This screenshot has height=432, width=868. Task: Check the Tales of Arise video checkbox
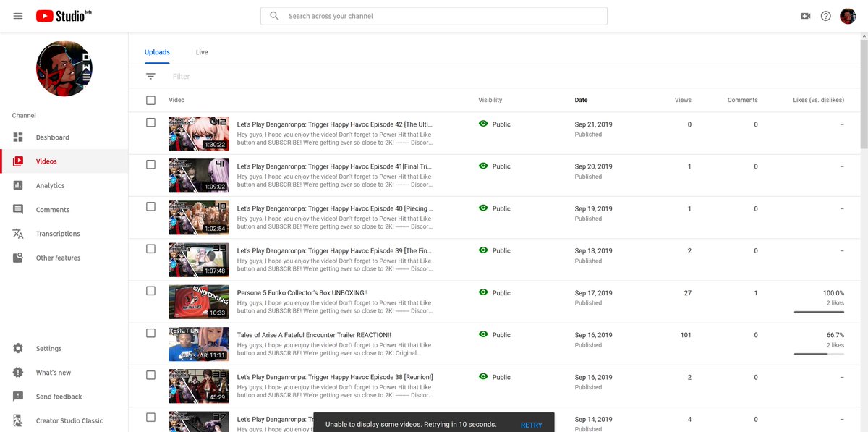pyautogui.click(x=150, y=333)
